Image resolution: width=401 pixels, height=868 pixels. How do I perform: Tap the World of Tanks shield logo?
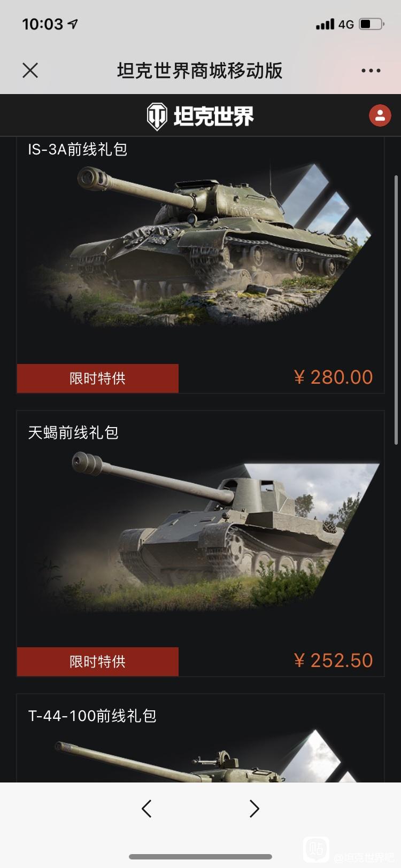tap(157, 116)
